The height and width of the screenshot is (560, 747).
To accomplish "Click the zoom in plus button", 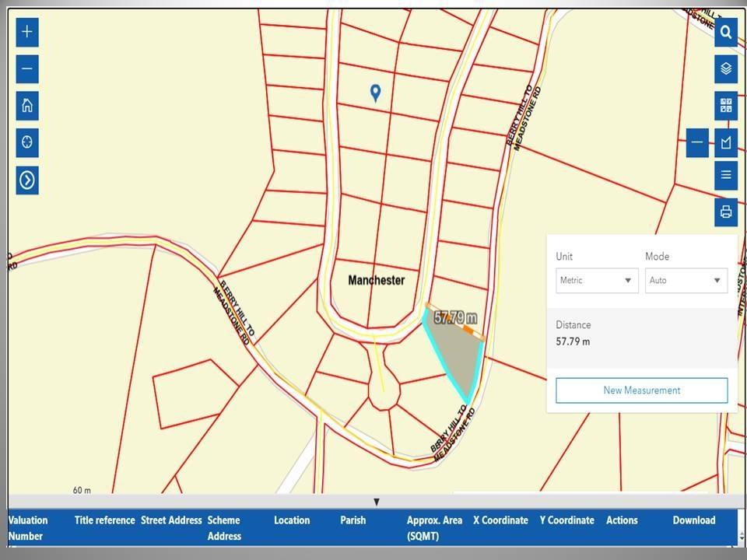I will click(26, 32).
